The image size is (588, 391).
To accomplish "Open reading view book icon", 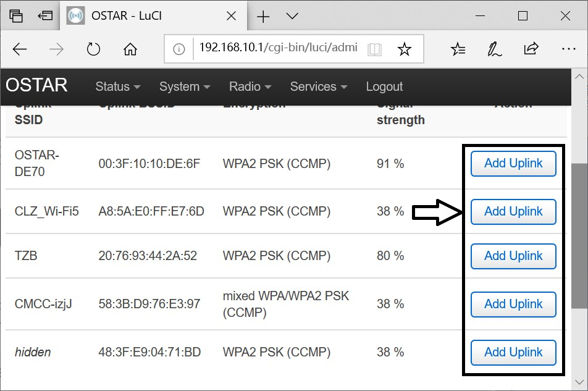I will [374, 49].
